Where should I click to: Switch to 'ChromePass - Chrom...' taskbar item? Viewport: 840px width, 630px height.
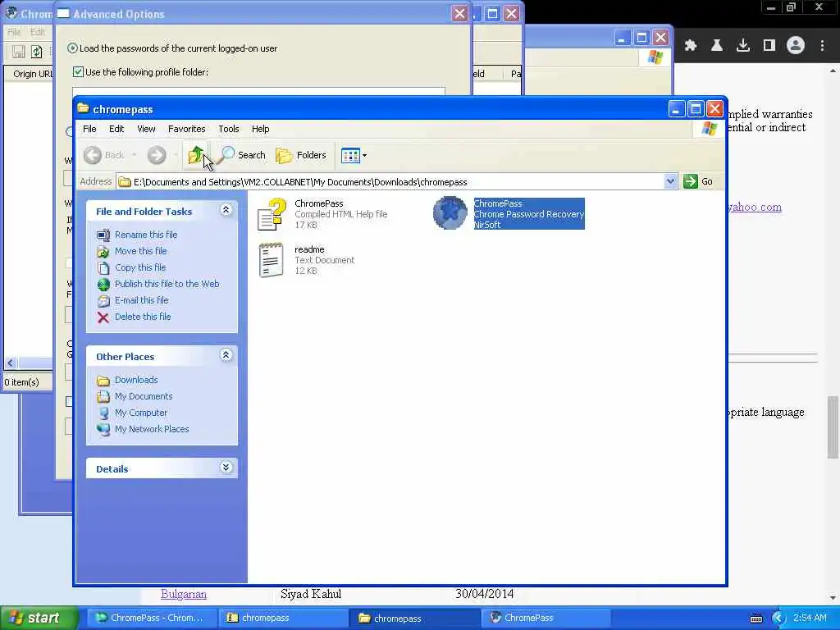point(151,619)
